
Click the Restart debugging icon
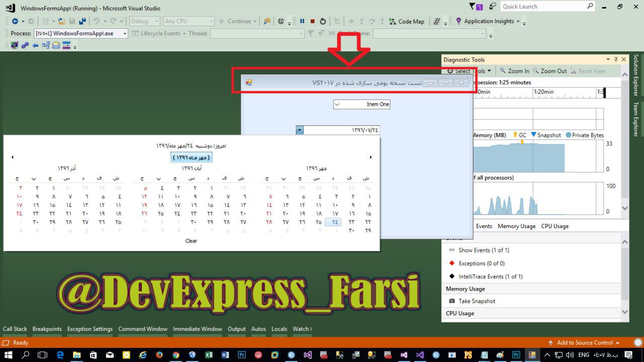tap(323, 21)
